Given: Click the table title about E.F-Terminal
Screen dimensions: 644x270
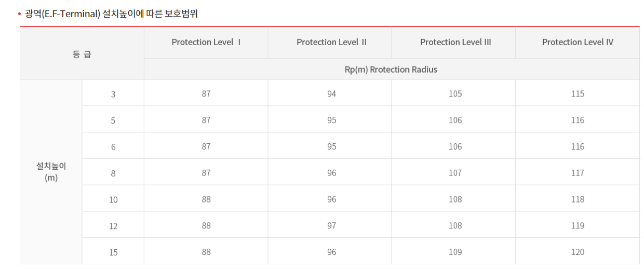Looking at the screenshot, I should pyautogui.click(x=111, y=14).
